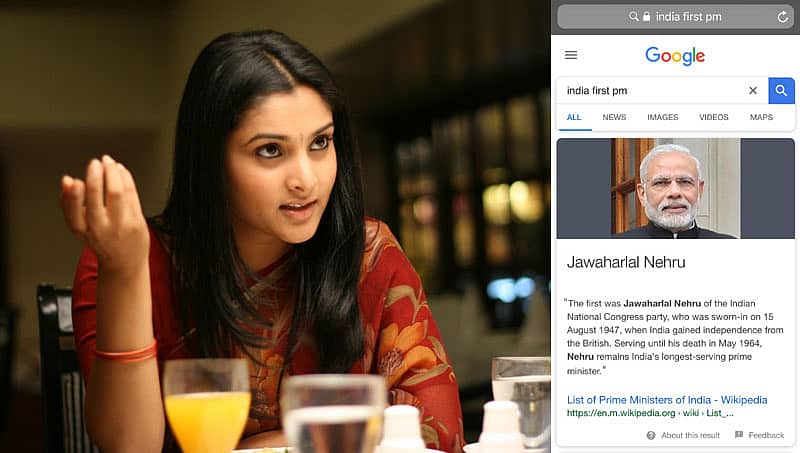Click the blue search magnifier button

(781, 90)
